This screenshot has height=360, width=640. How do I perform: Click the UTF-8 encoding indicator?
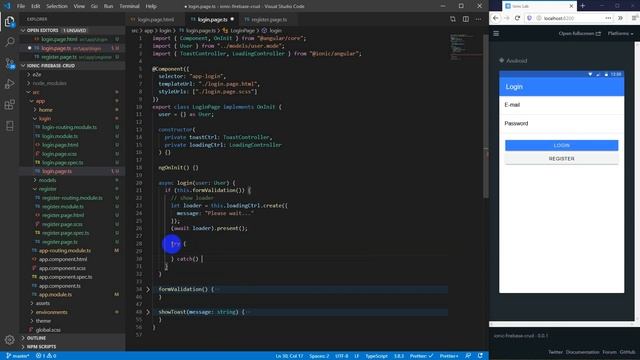pyautogui.click(x=341, y=356)
